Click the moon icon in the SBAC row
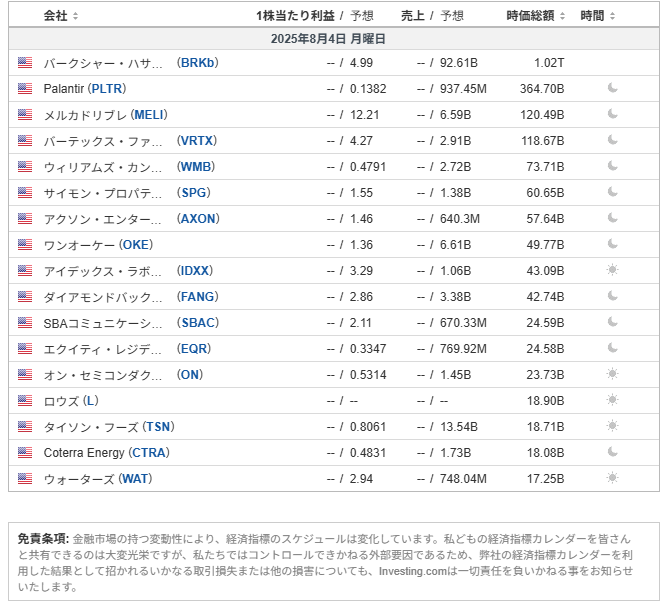 point(612,322)
